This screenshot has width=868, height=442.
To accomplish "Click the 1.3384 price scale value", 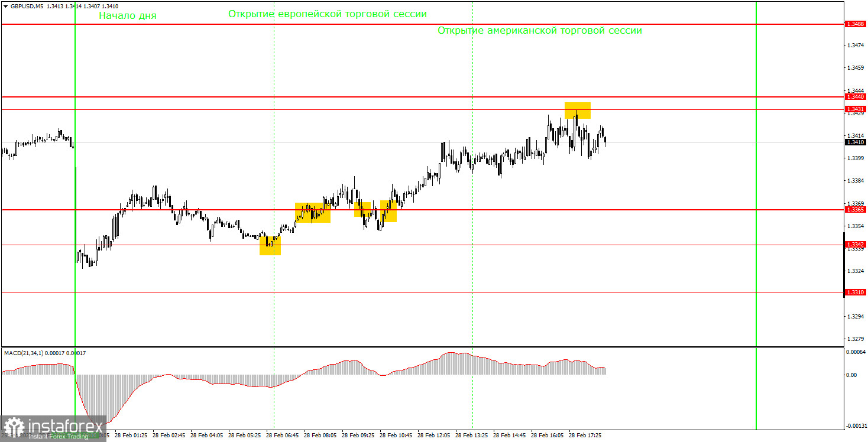I will [855, 181].
